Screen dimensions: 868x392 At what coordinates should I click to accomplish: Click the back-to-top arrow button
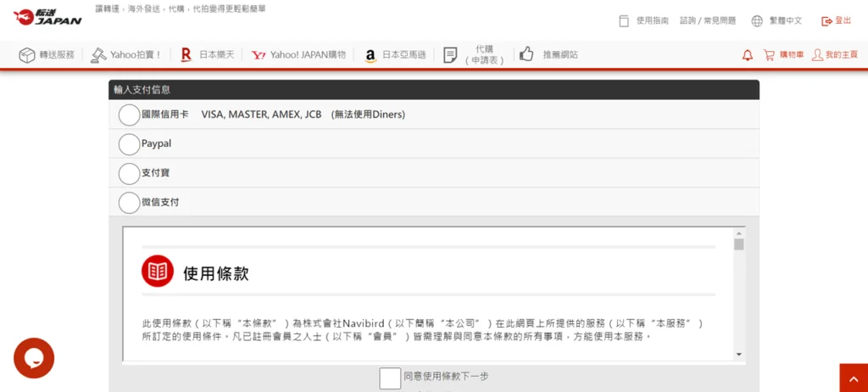pyautogui.click(x=854, y=378)
